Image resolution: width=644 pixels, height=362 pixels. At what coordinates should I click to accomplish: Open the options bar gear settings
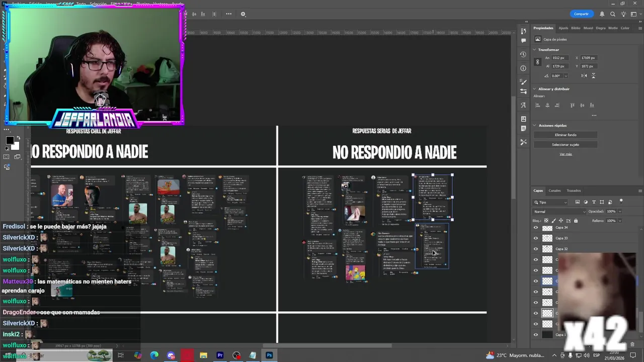[243, 14]
